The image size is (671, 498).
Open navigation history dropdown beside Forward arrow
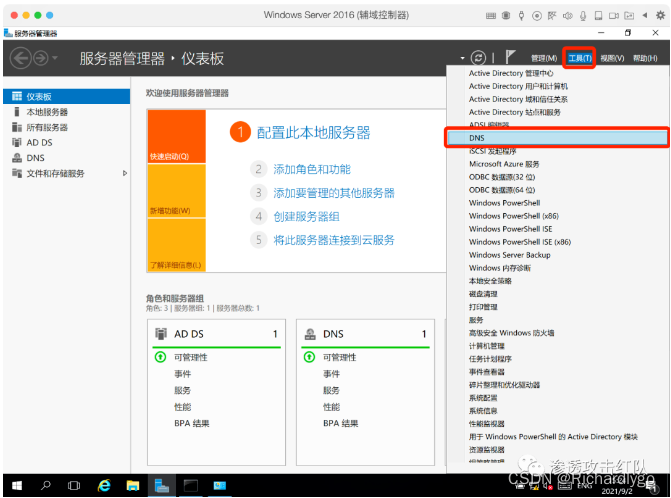click(x=55, y=58)
